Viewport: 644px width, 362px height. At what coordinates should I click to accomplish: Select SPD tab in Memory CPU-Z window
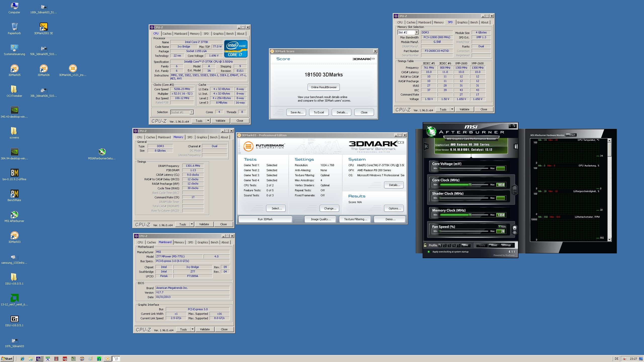click(190, 137)
